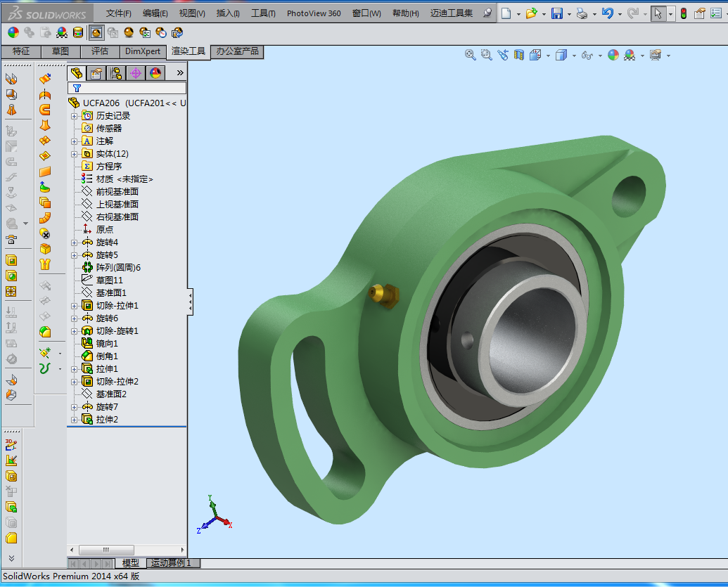Viewport: 728px width, 587px height.
Task: Click the Final Render gold sphere icon
Action: point(129,32)
